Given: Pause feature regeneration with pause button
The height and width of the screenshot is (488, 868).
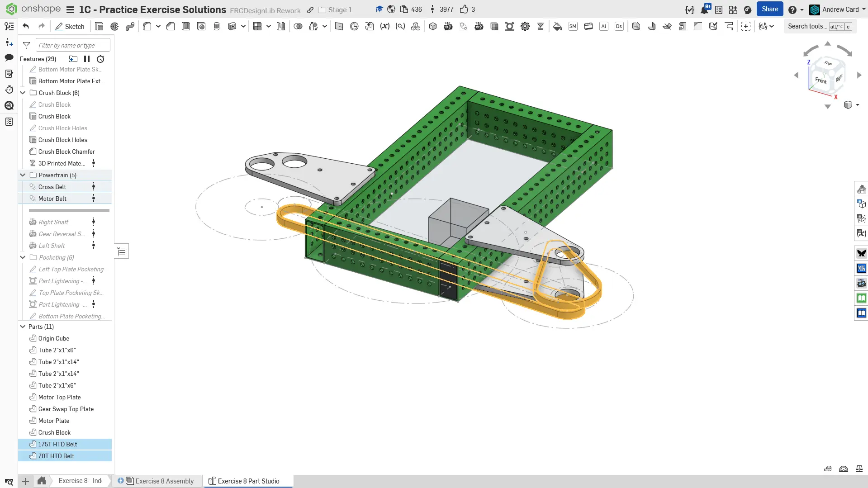Looking at the screenshot, I should [87, 59].
